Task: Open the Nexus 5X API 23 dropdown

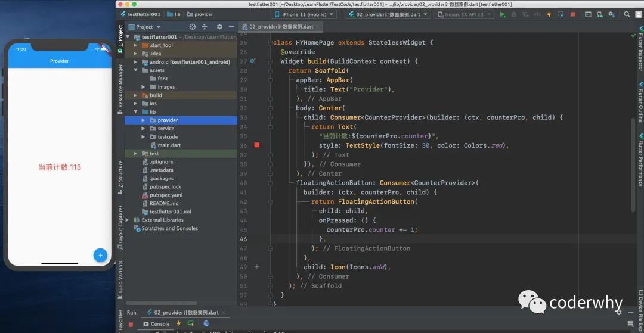Action: point(464,14)
